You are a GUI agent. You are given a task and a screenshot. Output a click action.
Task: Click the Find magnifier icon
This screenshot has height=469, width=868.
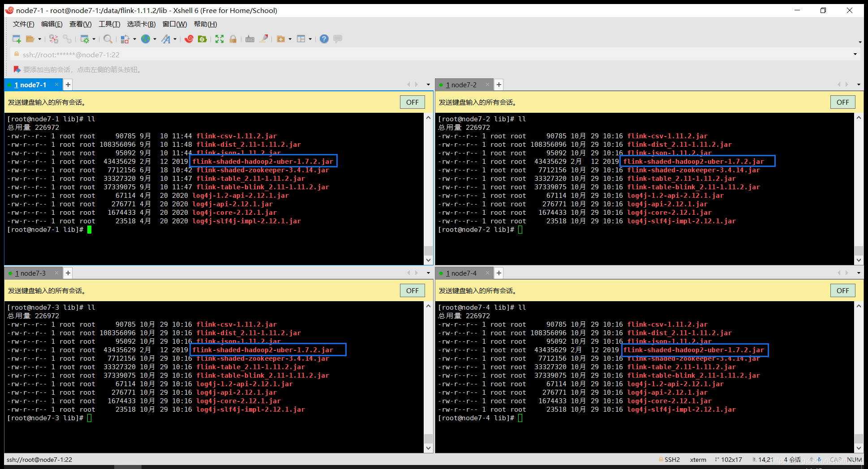(x=108, y=39)
